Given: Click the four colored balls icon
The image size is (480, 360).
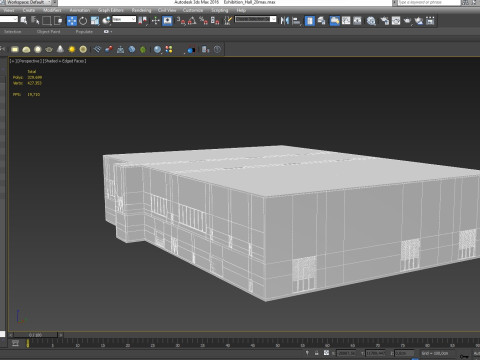Looking at the screenshot, I should pos(169,49).
